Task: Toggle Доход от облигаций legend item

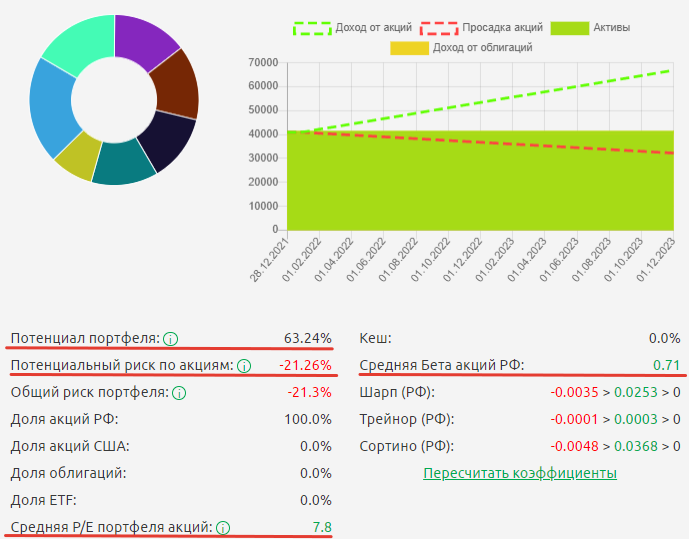Action: (462, 47)
